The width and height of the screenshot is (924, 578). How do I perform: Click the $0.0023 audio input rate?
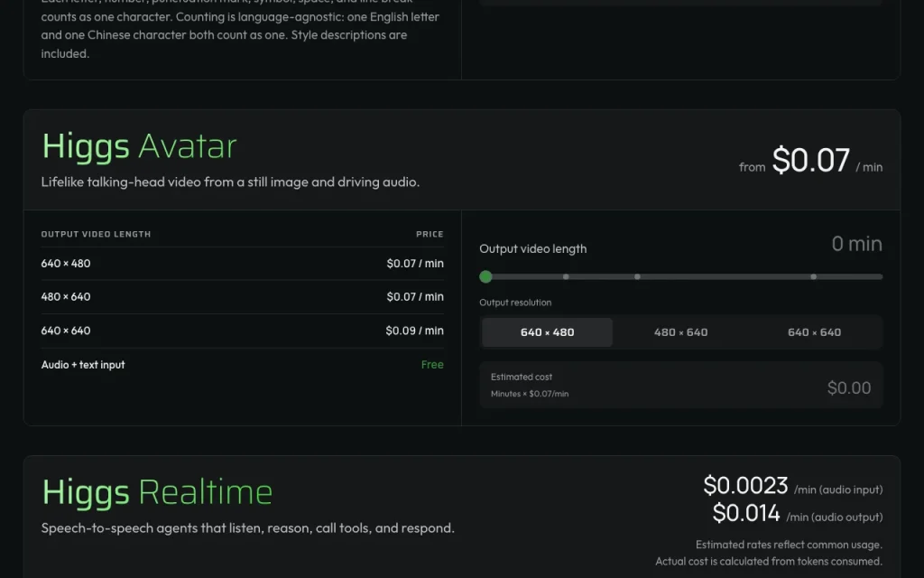coord(745,485)
